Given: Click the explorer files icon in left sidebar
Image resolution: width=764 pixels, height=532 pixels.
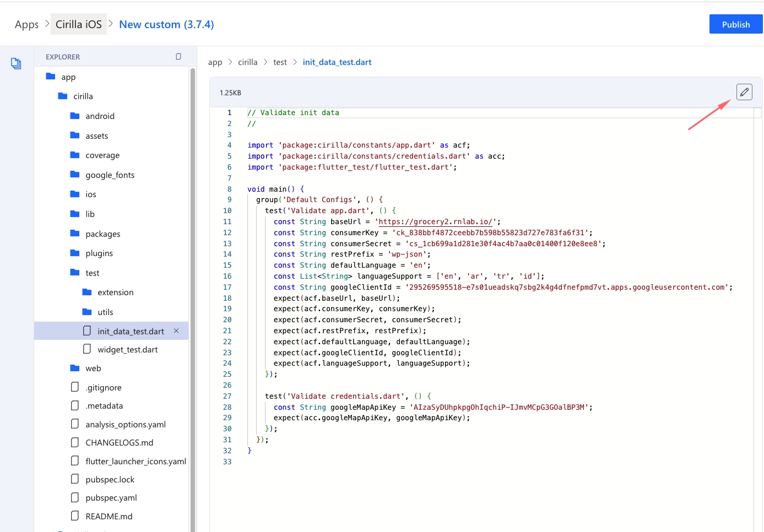Looking at the screenshot, I should pos(16,64).
